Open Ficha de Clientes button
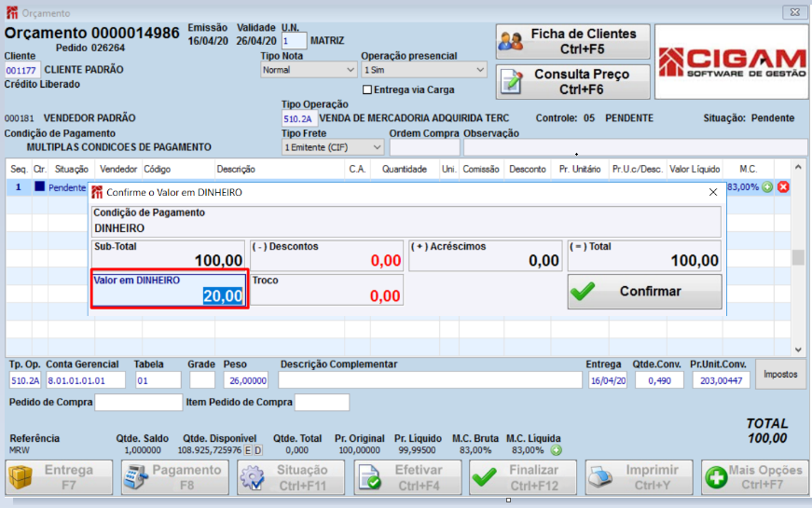This screenshot has width=812, height=508. [572, 41]
